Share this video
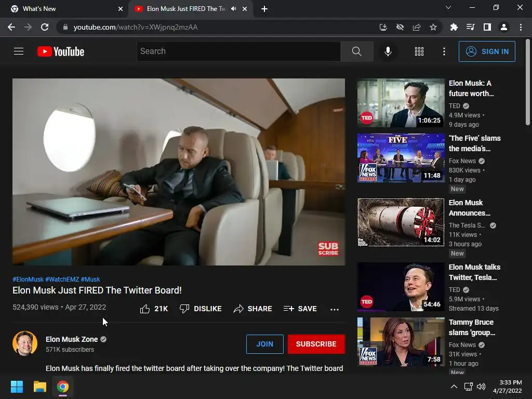This screenshot has width=532, height=399. [x=253, y=309]
